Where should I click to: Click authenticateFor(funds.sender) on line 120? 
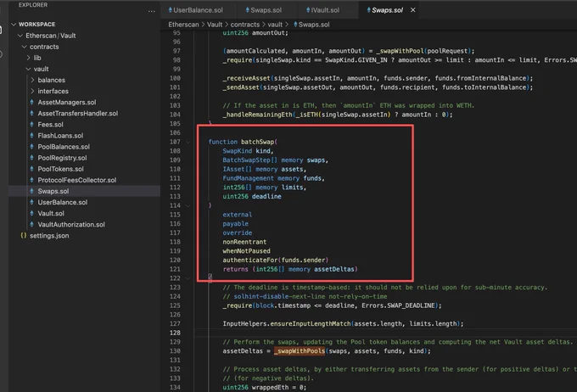(275, 260)
